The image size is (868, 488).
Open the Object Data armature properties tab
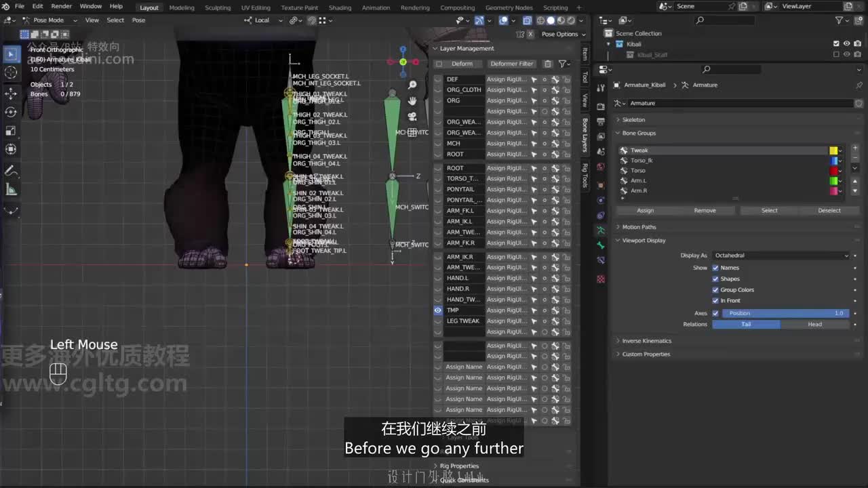point(601,230)
